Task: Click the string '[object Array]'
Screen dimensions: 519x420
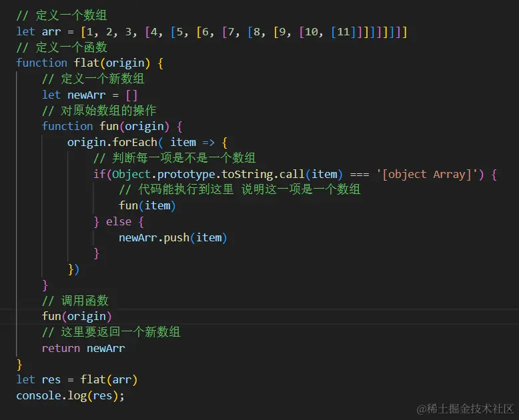Action: [427, 174]
